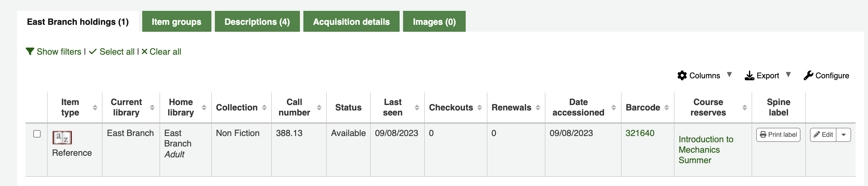Screen dimensions: 868x186
Task: Open barcode 321640 link
Action: pos(640,133)
